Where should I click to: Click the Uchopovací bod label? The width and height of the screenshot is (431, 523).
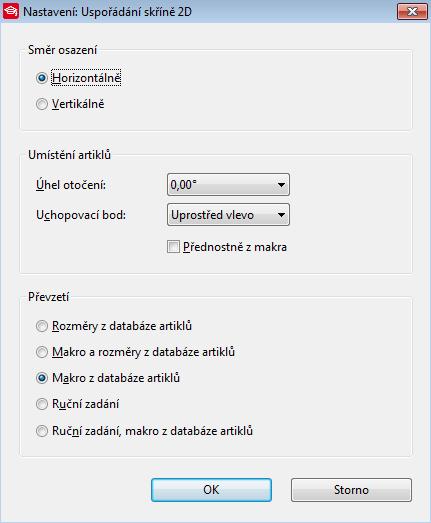point(81,215)
